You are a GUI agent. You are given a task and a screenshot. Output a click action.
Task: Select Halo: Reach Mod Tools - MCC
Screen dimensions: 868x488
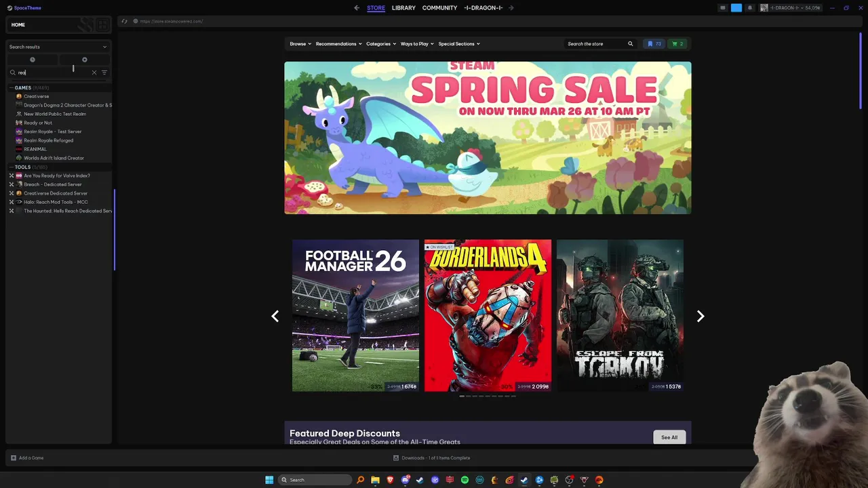point(56,202)
